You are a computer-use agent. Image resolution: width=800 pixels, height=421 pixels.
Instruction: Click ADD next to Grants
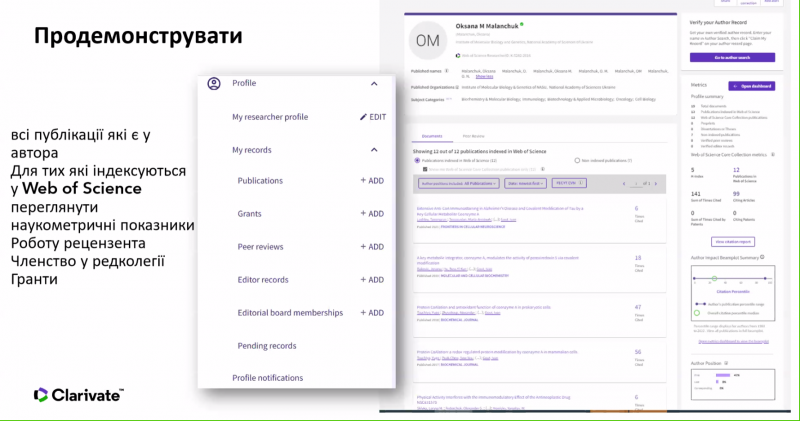(372, 214)
